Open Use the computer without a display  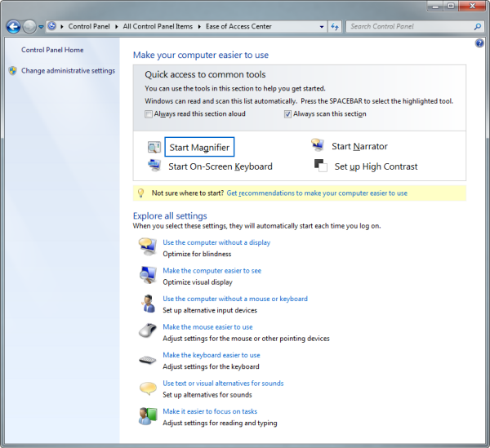click(216, 242)
